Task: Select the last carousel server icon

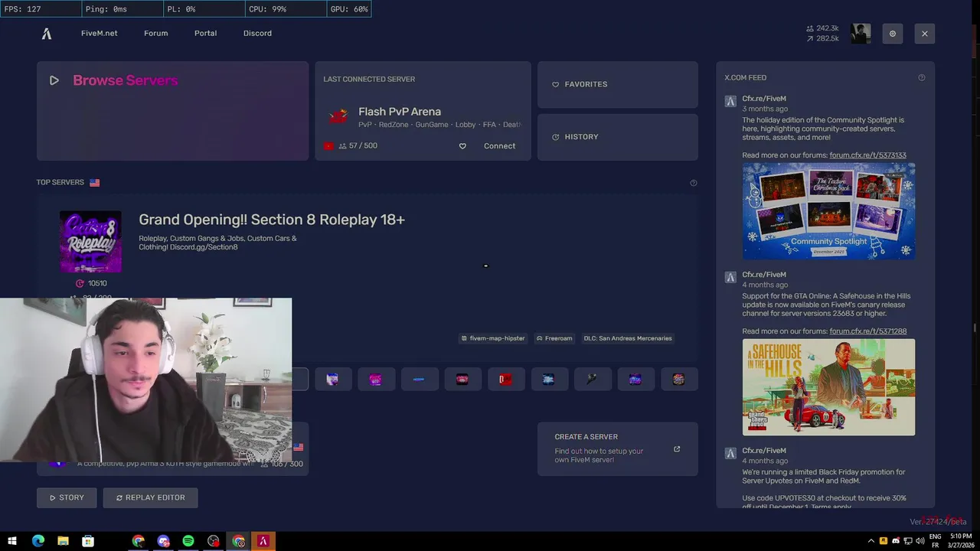Action: (x=678, y=380)
